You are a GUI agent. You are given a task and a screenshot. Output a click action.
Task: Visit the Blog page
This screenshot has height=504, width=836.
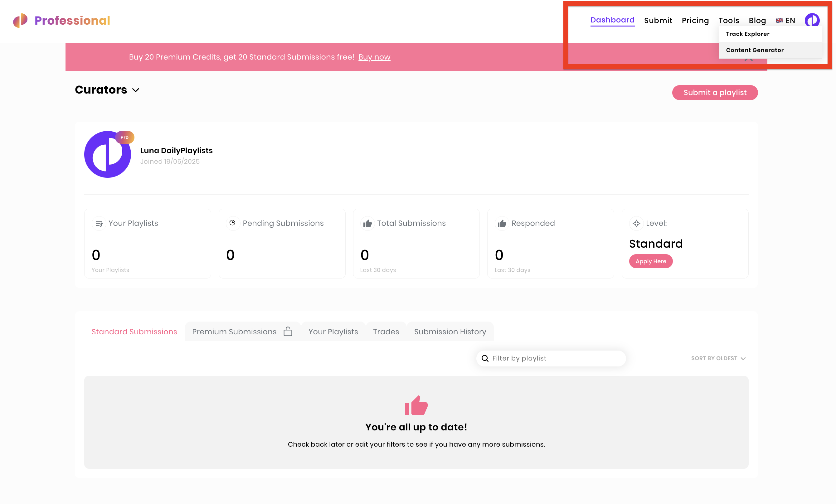coord(757,20)
